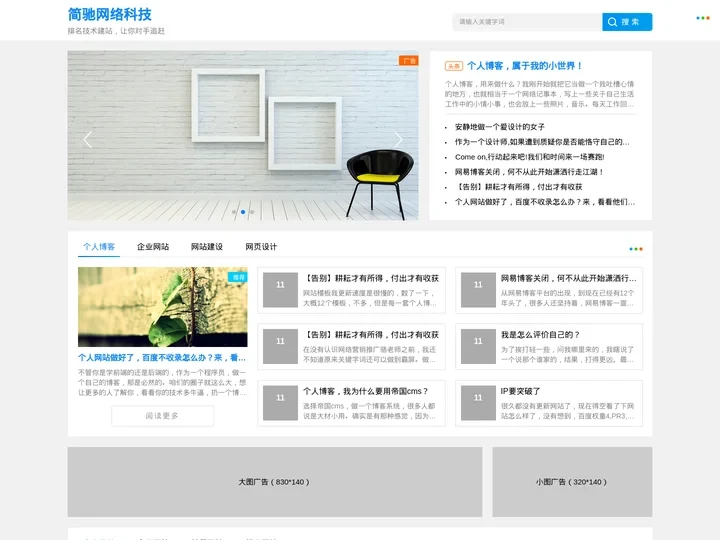Open article title under the leaf image
Screen dimensions: 720x540
click(162, 357)
